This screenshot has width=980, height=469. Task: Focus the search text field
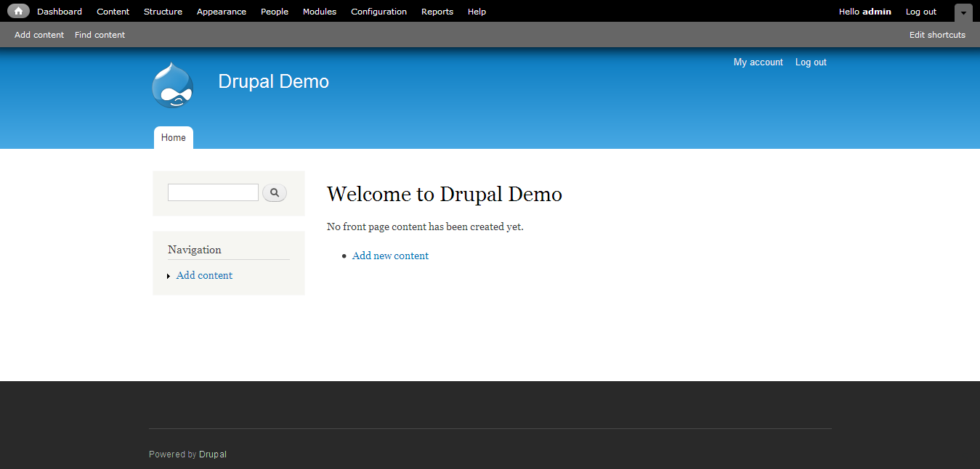pos(213,192)
